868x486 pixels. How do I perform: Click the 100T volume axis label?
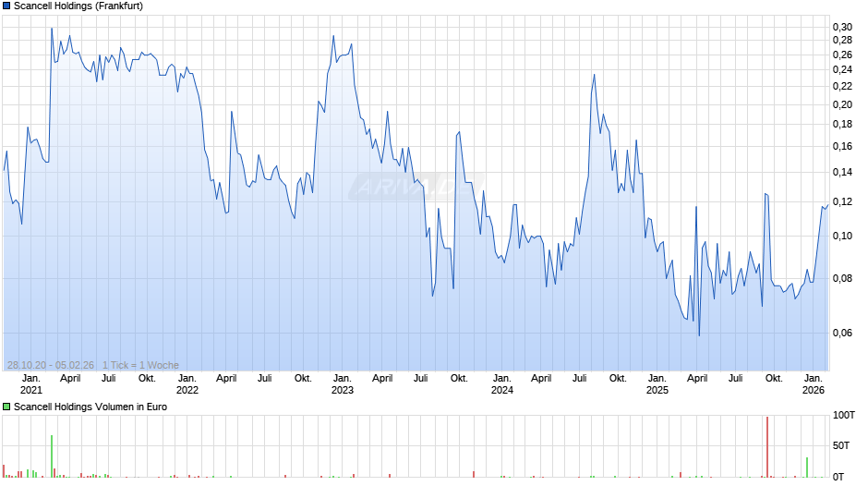[844, 415]
